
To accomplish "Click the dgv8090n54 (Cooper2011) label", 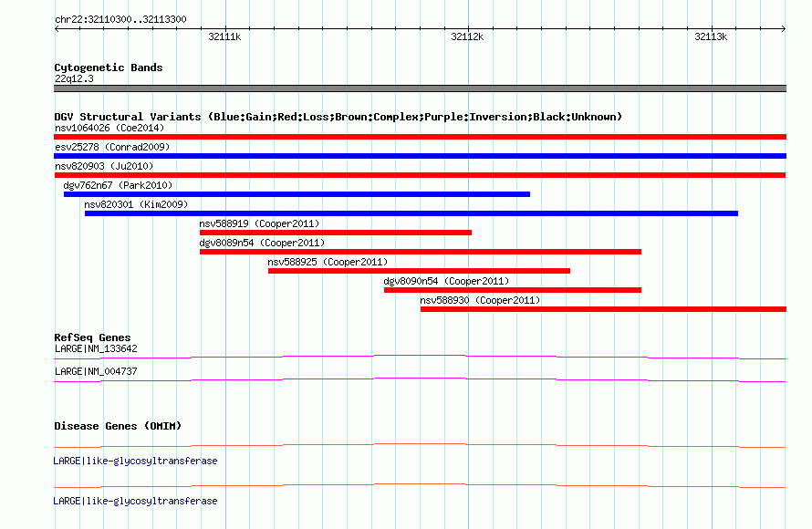I will click(446, 281).
